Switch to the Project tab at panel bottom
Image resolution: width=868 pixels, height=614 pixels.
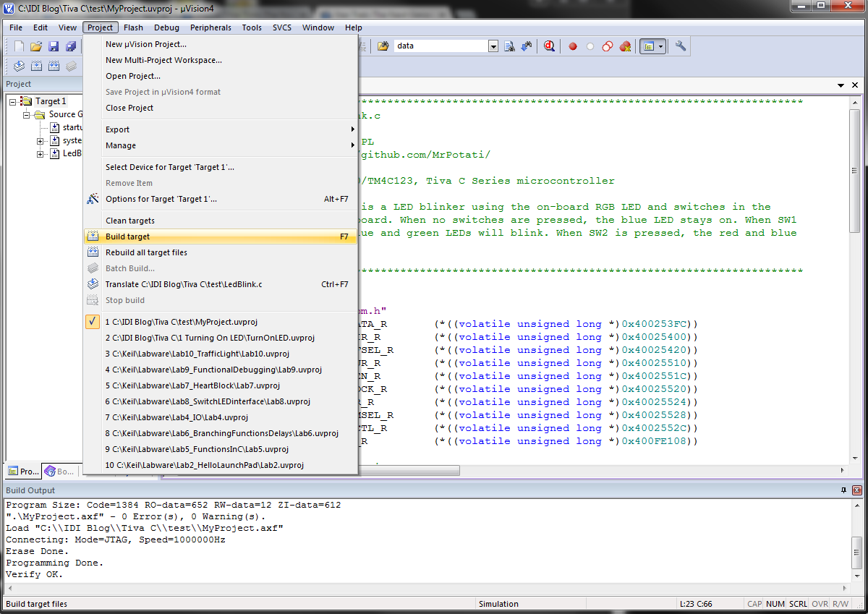[22, 471]
